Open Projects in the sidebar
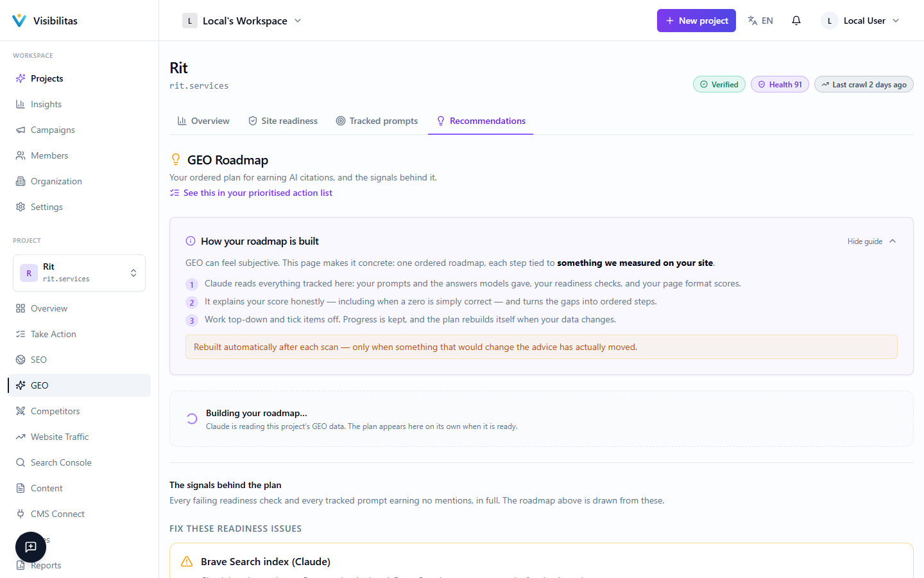The height and width of the screenshot is (578, 924). 79,78
